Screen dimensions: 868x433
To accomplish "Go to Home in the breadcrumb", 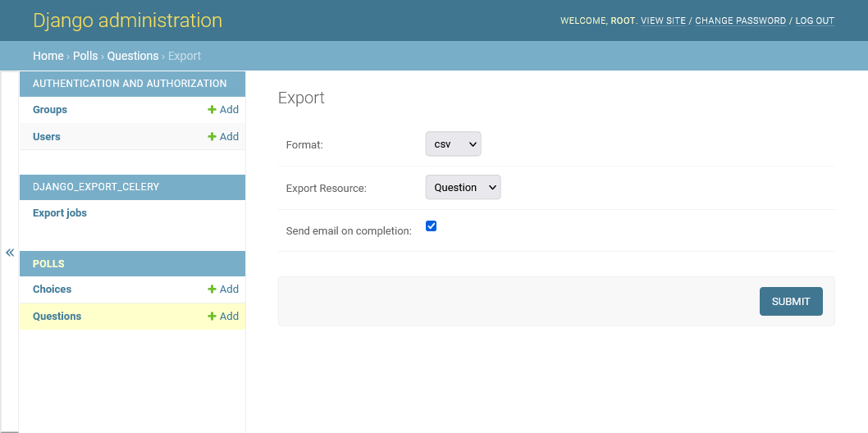I will [x=48, y=56].
